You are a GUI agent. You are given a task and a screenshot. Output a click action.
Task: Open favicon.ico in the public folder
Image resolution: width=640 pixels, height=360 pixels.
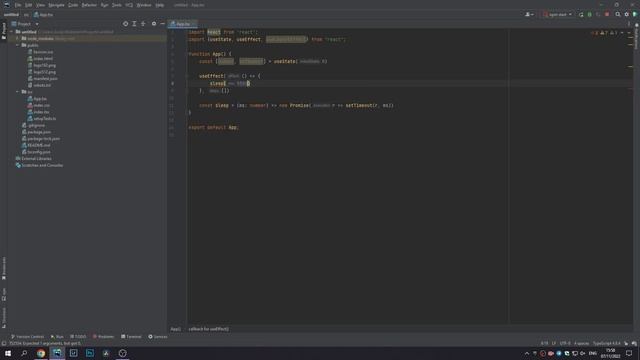tap(43, 52)
